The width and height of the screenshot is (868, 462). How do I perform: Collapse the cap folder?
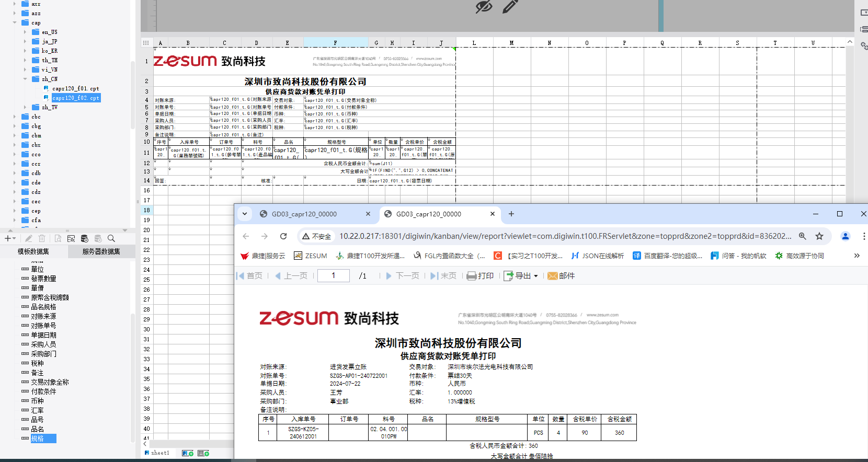(x=15, y=22)
